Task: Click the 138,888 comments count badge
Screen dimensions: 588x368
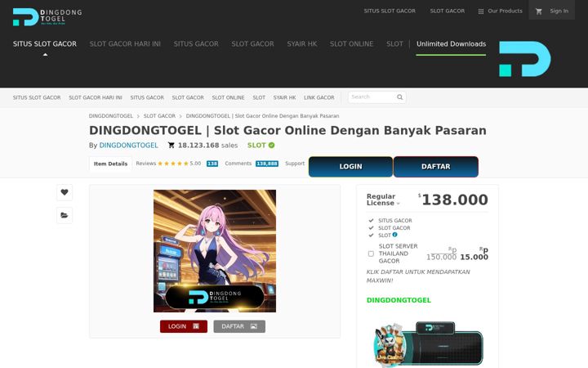Action: pyautogui.click(x=267, y=164)
